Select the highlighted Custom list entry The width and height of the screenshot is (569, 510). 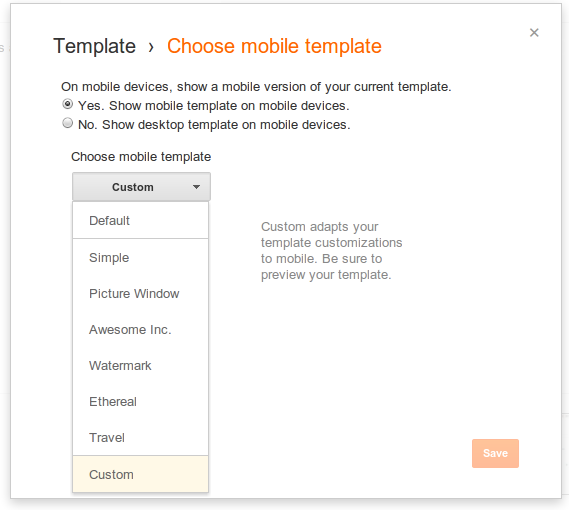(x=140, y=474)
